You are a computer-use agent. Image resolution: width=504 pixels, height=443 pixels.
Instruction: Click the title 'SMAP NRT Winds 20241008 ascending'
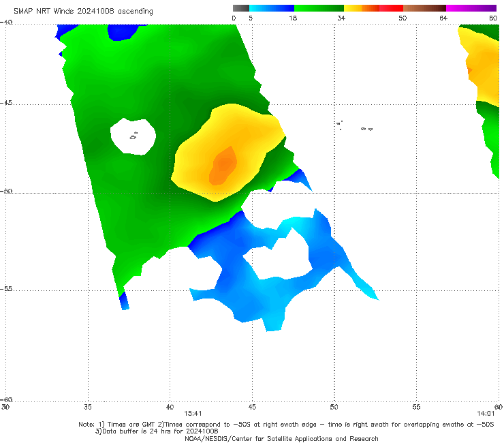[x=83, y=11]
